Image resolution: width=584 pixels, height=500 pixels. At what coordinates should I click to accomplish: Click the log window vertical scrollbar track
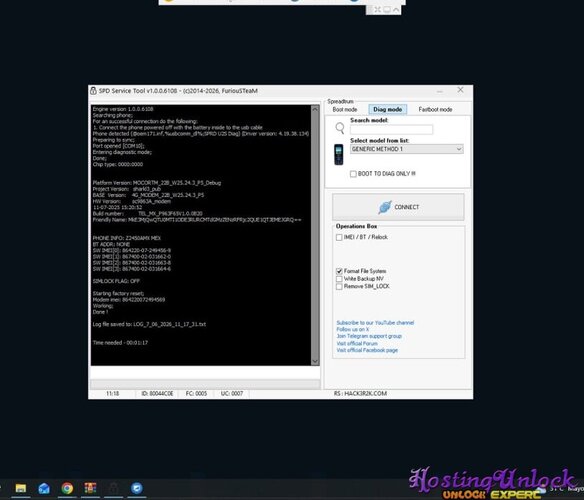click(315, 235)
